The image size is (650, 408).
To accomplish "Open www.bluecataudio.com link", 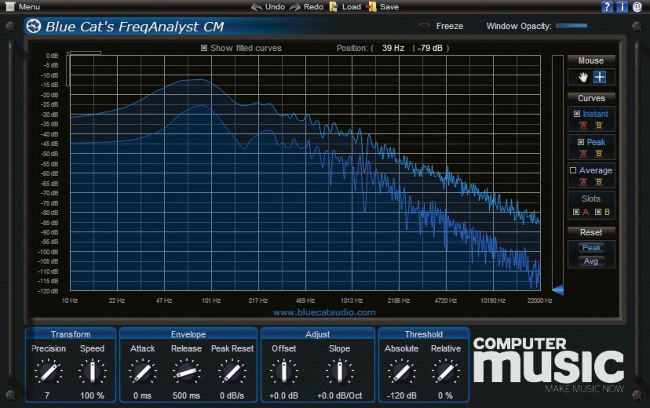I will click(x=324, y=313).
